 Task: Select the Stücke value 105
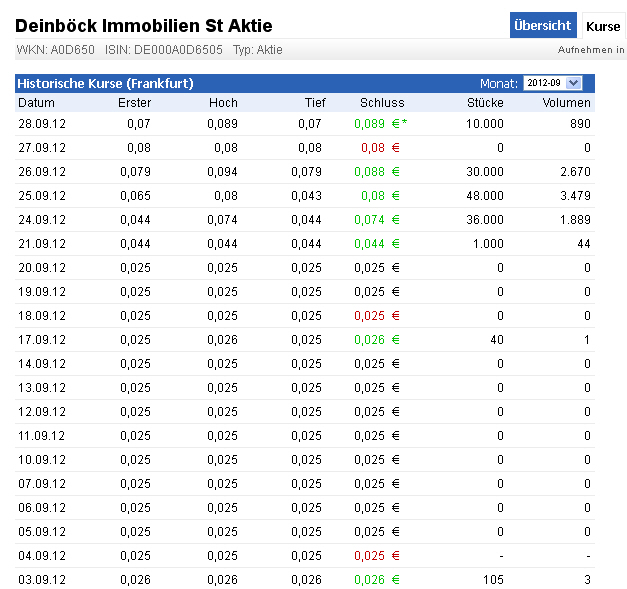493,580
